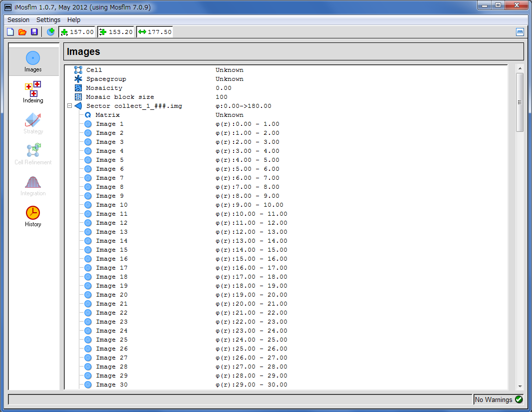This screenshot has width=532, height=412.
Task: Click the beam Y value 153.20 field
Action: click(120, 32)
